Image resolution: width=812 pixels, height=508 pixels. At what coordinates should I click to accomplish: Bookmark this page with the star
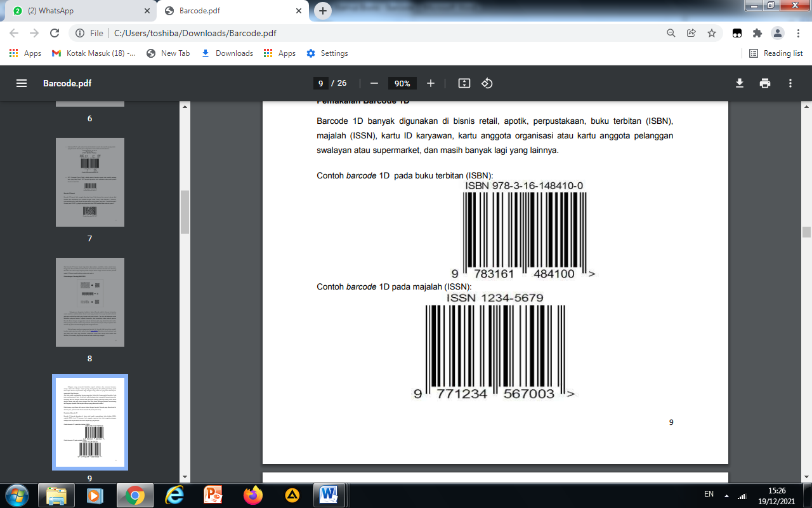712,33
